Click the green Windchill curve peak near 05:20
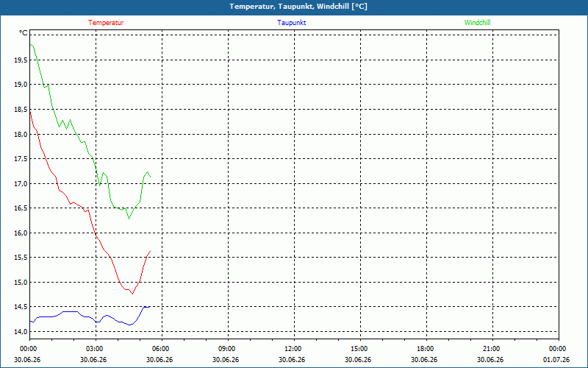588x368 pixels. point(148,172)
